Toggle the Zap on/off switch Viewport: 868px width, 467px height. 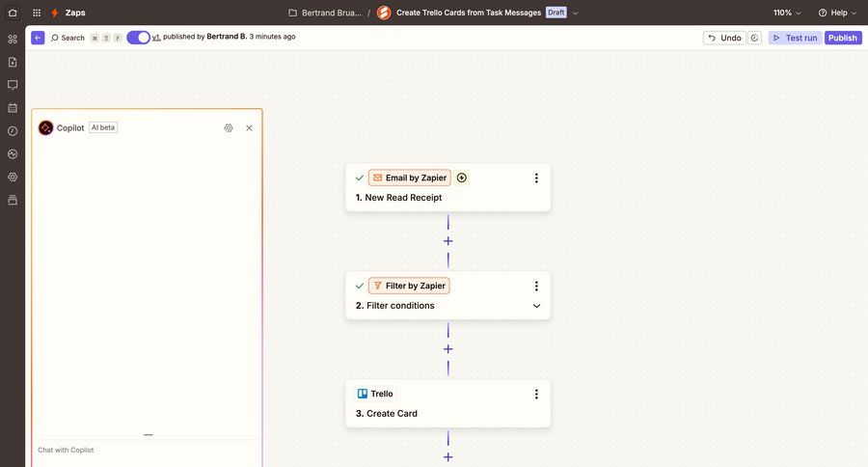[x=138, y=37]
